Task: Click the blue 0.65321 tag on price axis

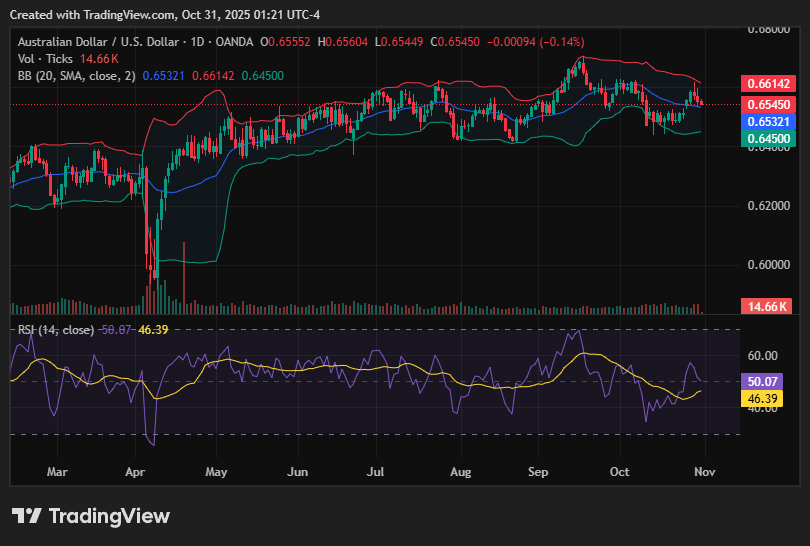Action: tap(766, 120)
